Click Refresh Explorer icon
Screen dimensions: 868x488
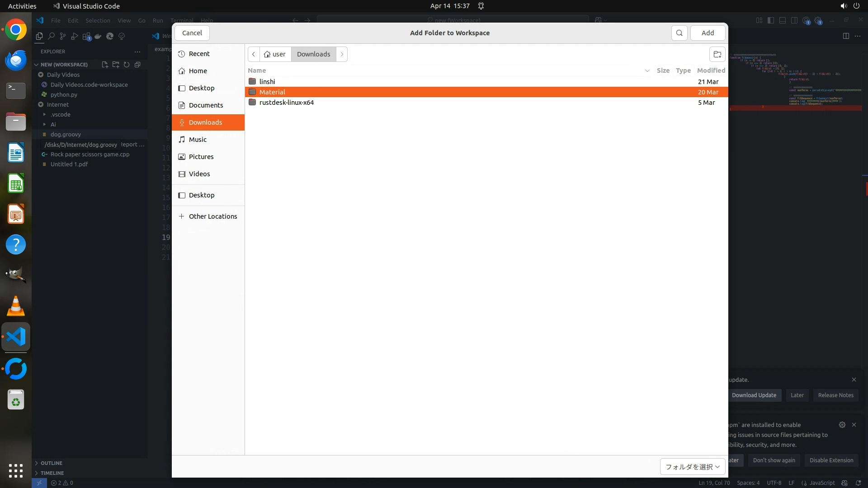point(127,65)
